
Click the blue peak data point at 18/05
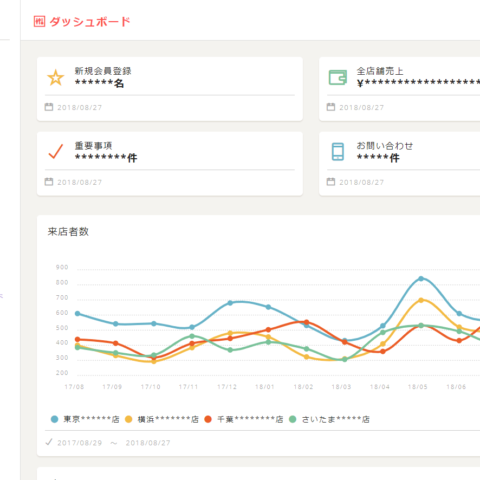click(x=421, y=279)
